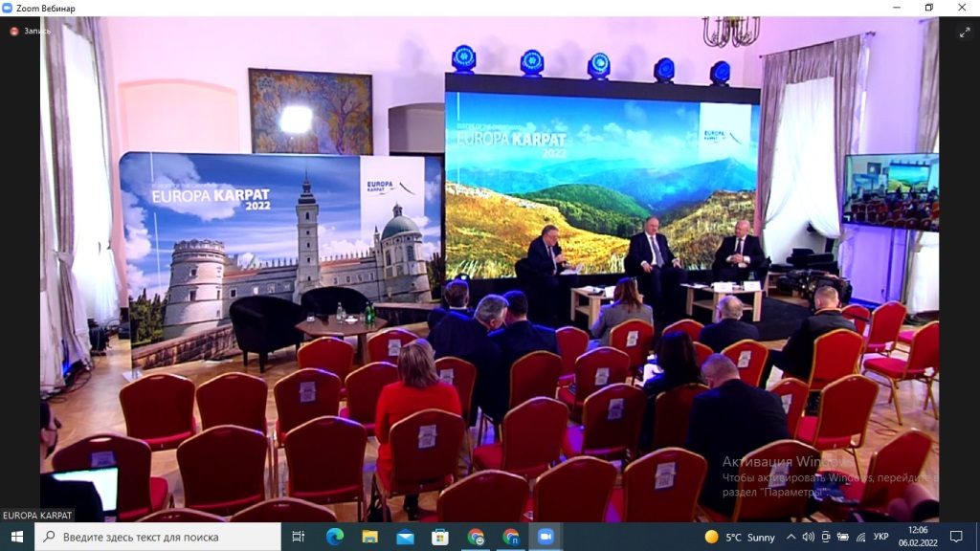Open File Explorer from the taskbar
Screen dimensions: 980x551
click(369, 537)
